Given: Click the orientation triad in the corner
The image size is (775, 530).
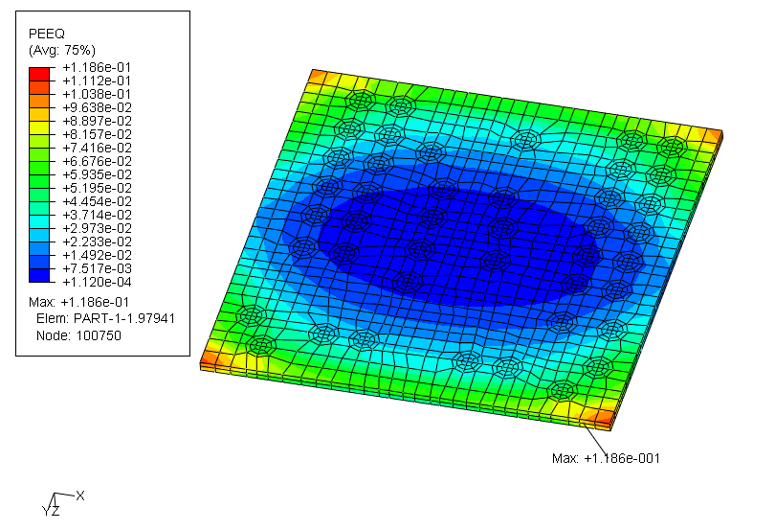Looking at the screenshot, I should click(x=57, y=503).
